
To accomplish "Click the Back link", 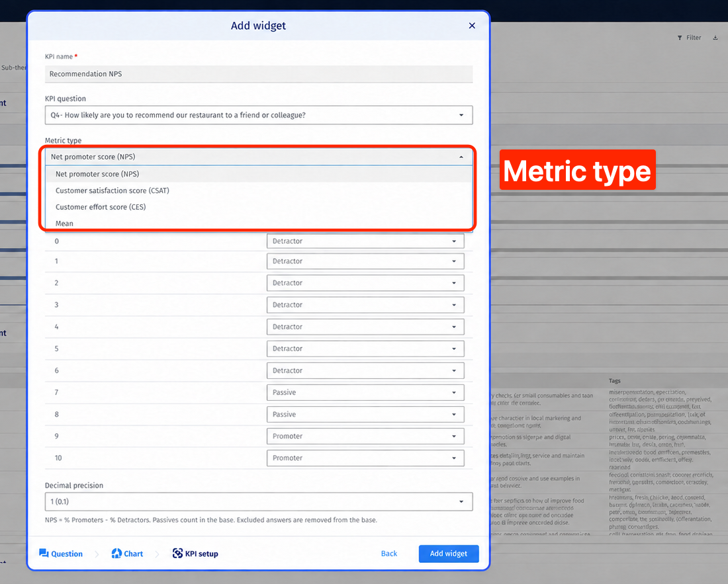I will tap(389, 554).
